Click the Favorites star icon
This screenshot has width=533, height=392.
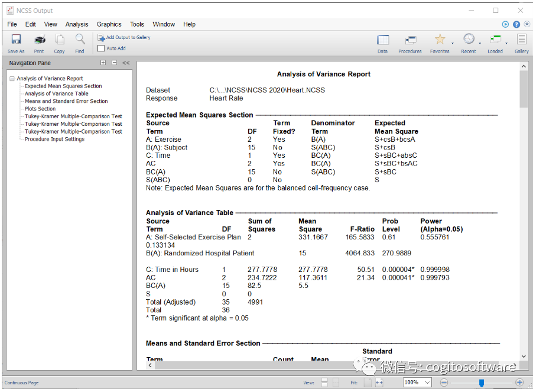[440, 40]
